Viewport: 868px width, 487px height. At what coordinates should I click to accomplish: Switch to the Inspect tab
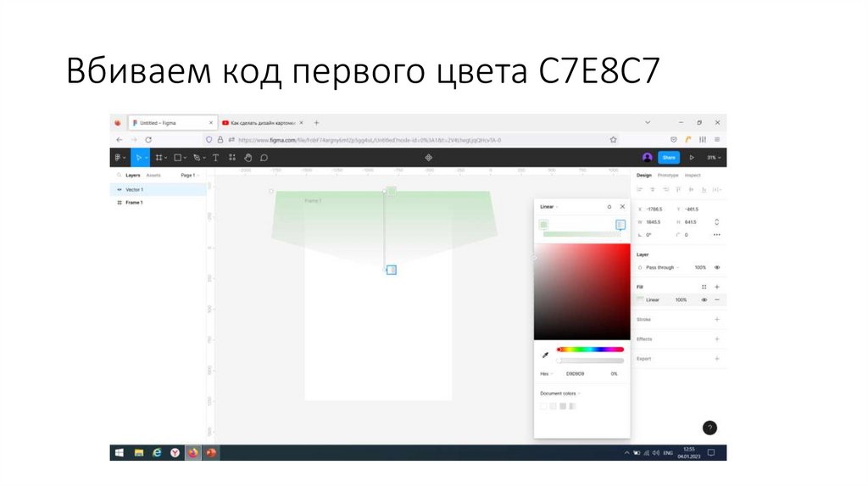click(693, 175)
